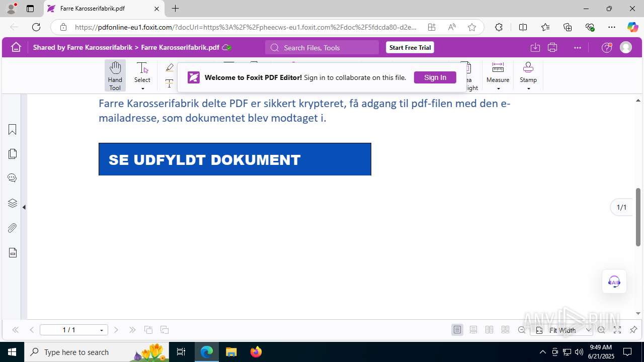Open the Comments side panel

[13, 178]
